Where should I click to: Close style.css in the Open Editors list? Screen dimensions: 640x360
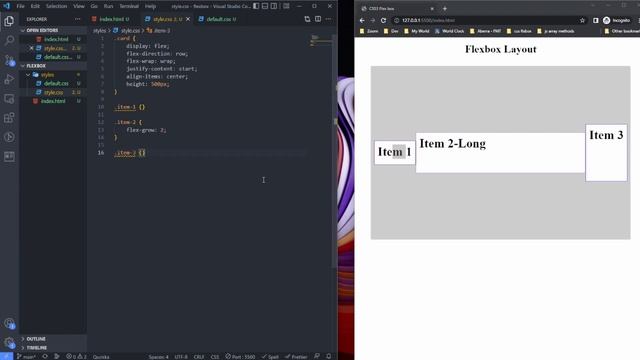coord(31,48)
